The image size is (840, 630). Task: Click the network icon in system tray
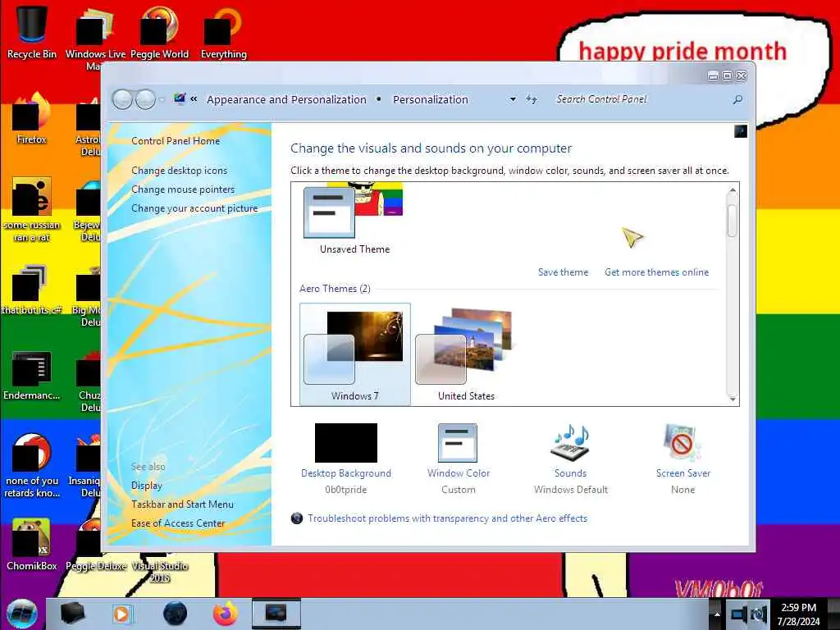pos(738,614)
